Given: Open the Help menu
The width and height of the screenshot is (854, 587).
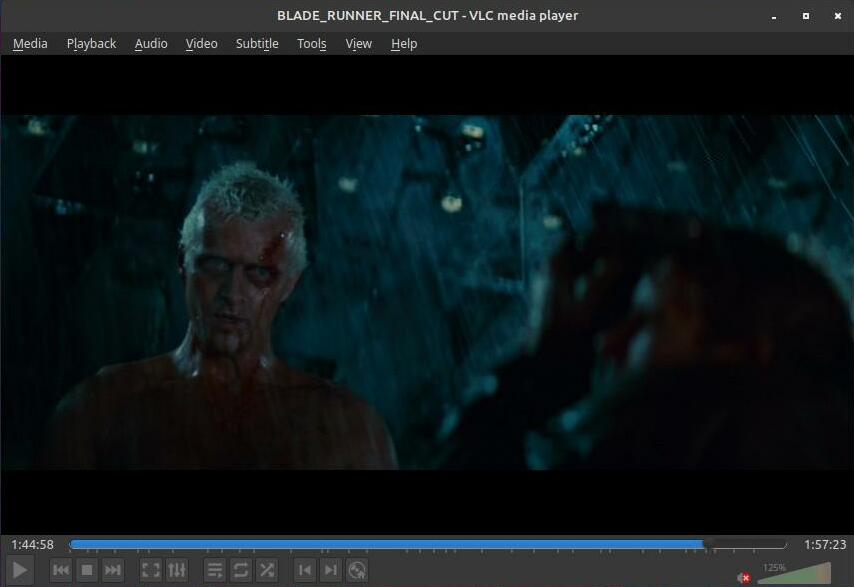Looking at the screenshot, I should [404, 44].
